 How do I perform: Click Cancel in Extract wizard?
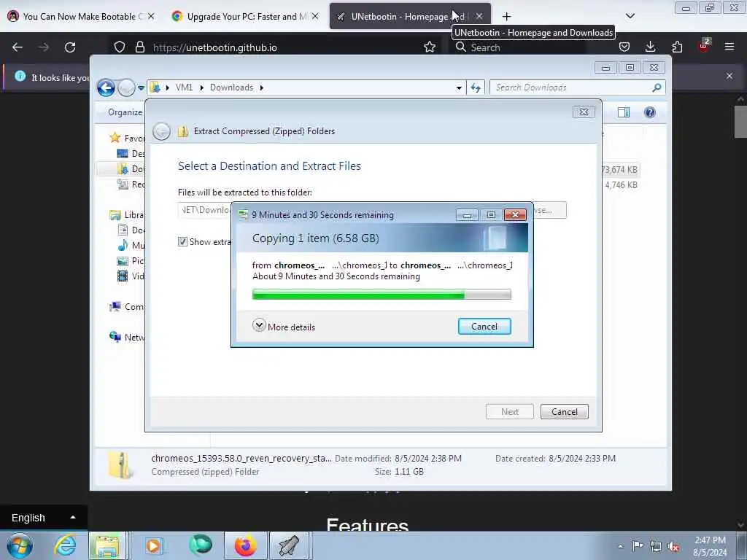click(565, 412)
